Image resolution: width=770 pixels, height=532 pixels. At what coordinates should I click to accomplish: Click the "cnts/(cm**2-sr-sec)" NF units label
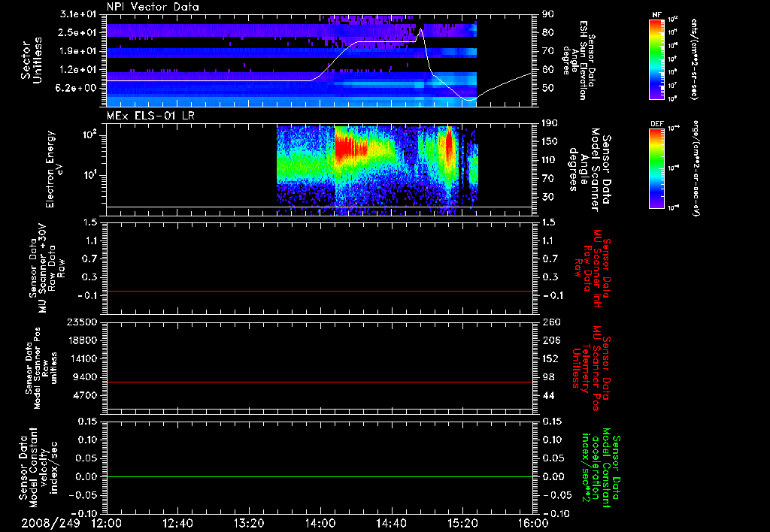[695, 59]
